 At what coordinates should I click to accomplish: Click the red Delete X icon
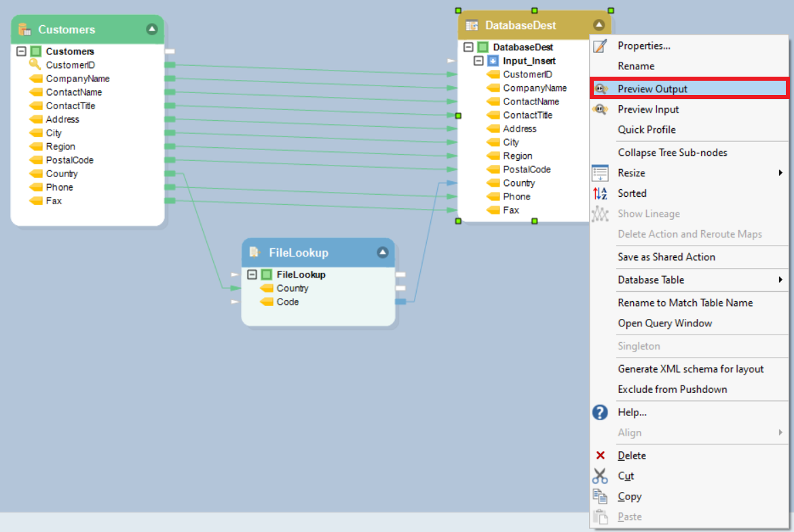pos(600,456)
